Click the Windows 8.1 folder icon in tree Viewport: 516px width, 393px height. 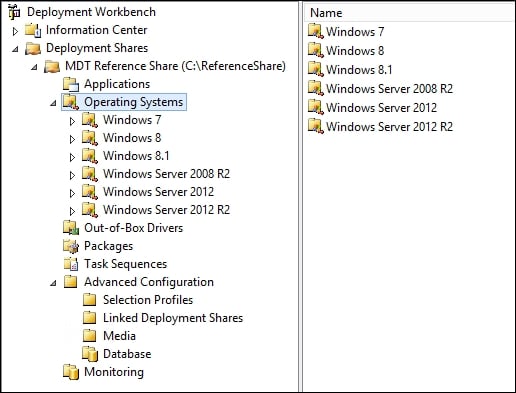[90, 156]
